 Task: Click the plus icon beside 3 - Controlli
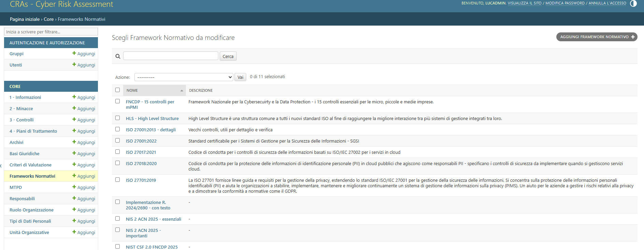[74, 119]
